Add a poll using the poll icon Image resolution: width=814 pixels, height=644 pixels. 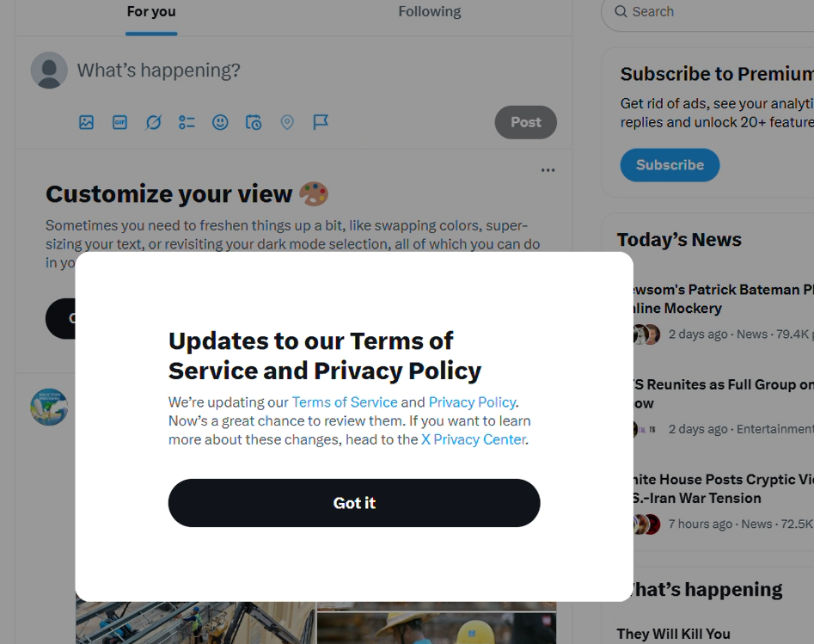187,122
